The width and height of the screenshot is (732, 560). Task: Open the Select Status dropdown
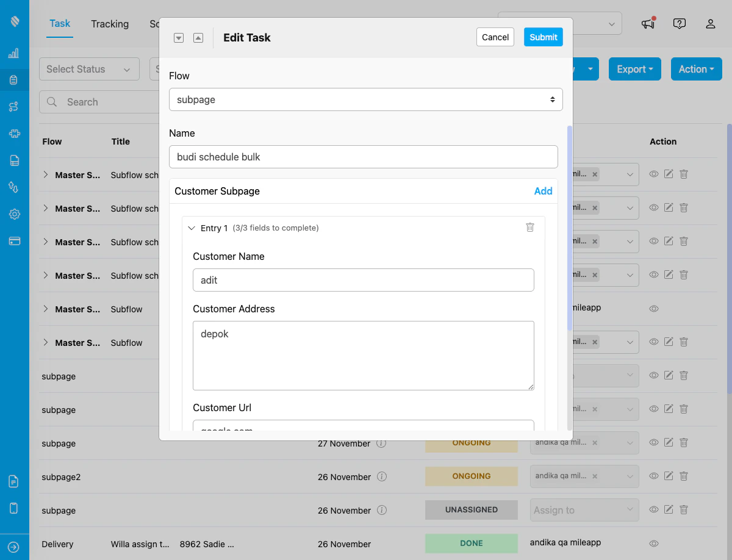pos(90,69)
